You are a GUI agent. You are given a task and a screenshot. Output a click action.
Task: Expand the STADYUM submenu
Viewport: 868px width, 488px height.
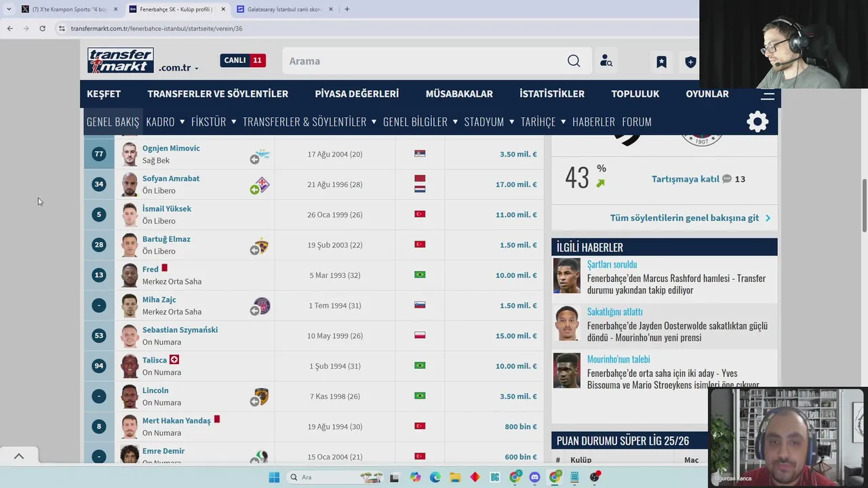point(512,122)
